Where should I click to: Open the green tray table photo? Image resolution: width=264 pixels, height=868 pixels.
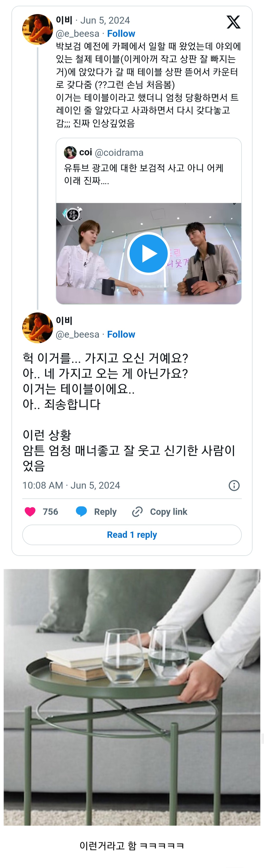tap(132, 697)
